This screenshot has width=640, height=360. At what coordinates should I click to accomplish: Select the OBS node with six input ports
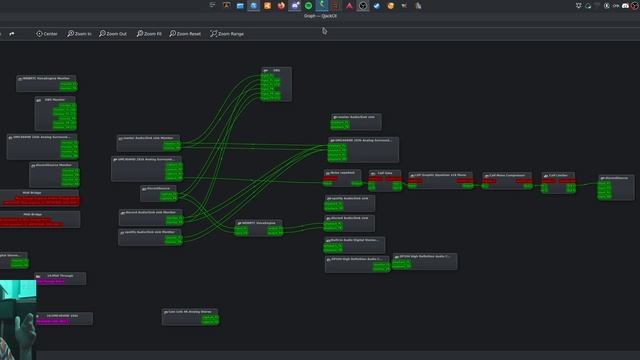click(x=276, y=84)
